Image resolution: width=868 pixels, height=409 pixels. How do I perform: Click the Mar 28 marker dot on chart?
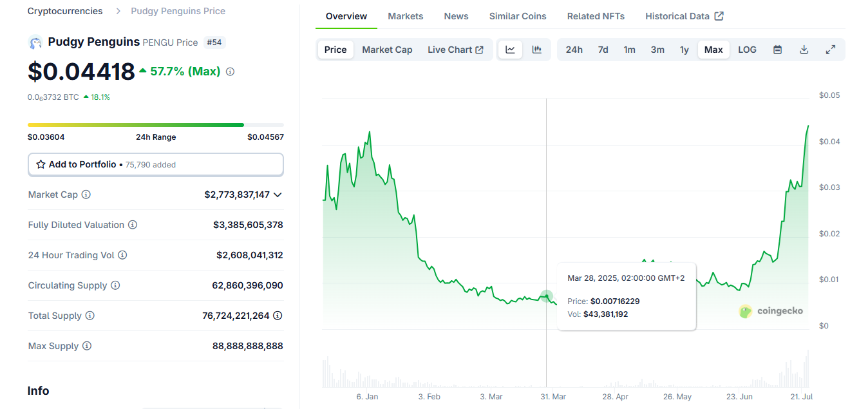[546, 296]
